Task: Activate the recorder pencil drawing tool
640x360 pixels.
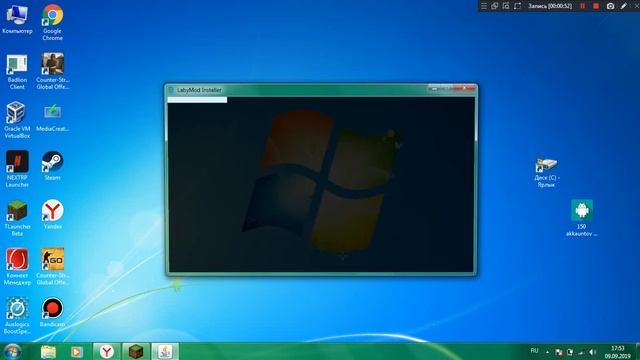Action: [624, 6]
